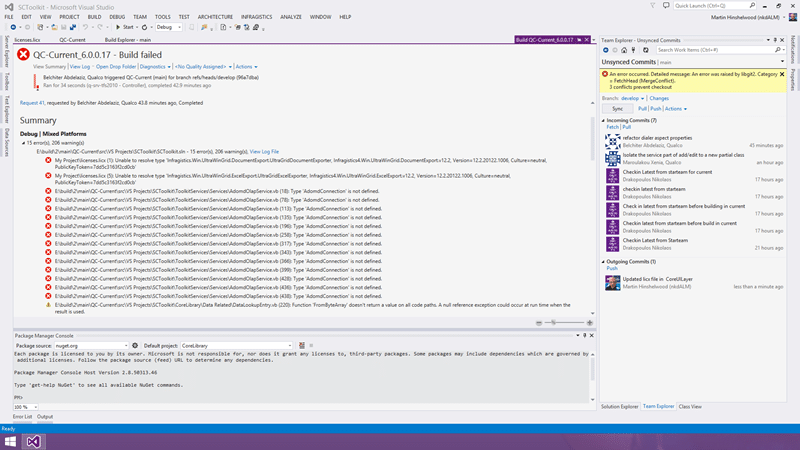Click the Sync button
This screenshot has width=800, height=450.
(617, 109)
